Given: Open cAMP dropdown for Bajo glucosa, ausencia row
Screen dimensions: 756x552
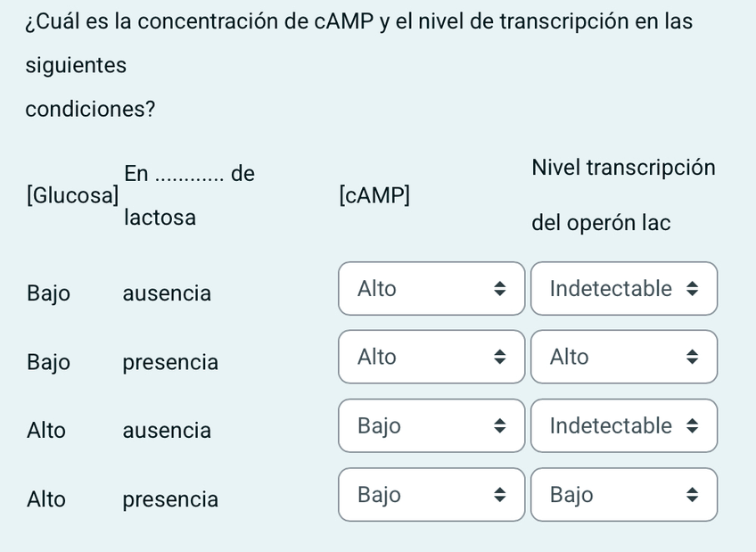Looking at the screenshot, I should point(431,289).
